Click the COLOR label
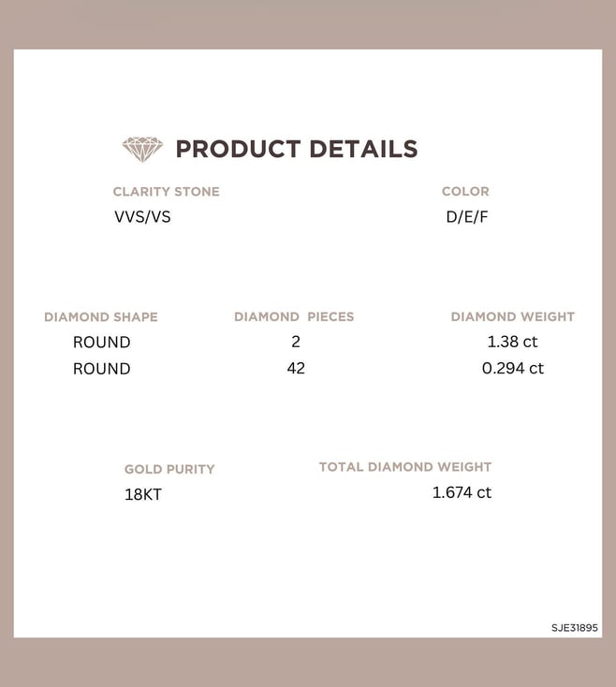The width and height of the screenshot is (616, 687). [465, 191]
